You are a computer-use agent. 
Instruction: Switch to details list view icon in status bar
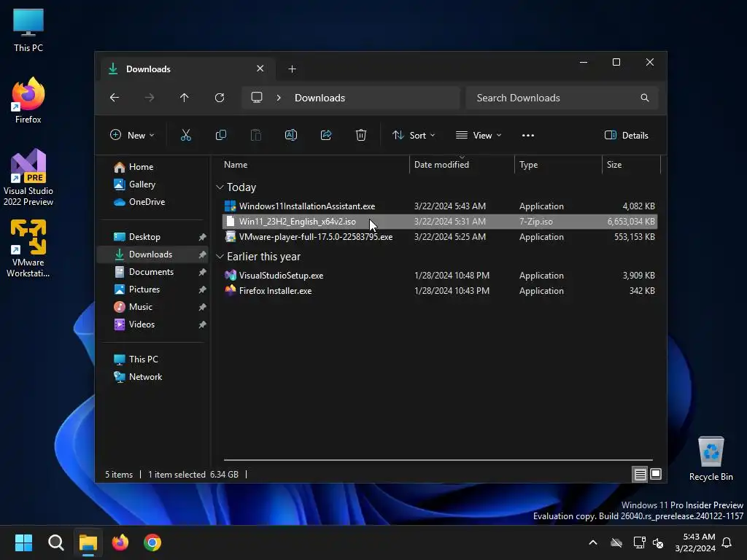point(640,474)
